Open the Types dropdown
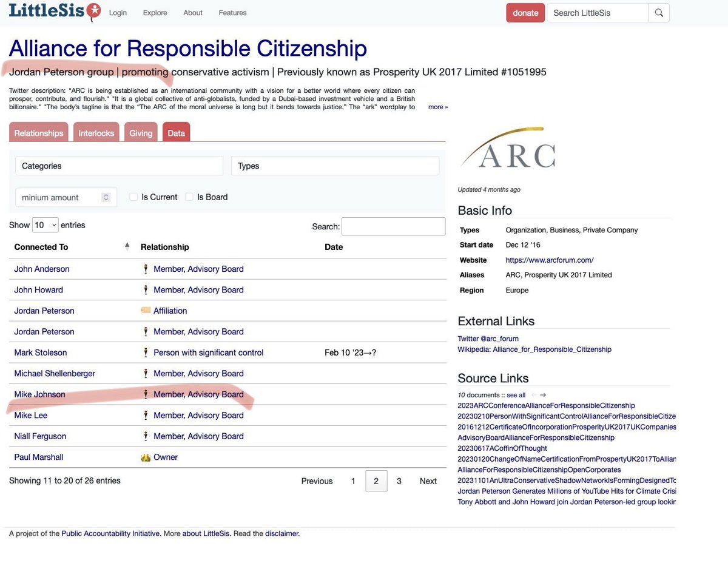 click(335, 166)
